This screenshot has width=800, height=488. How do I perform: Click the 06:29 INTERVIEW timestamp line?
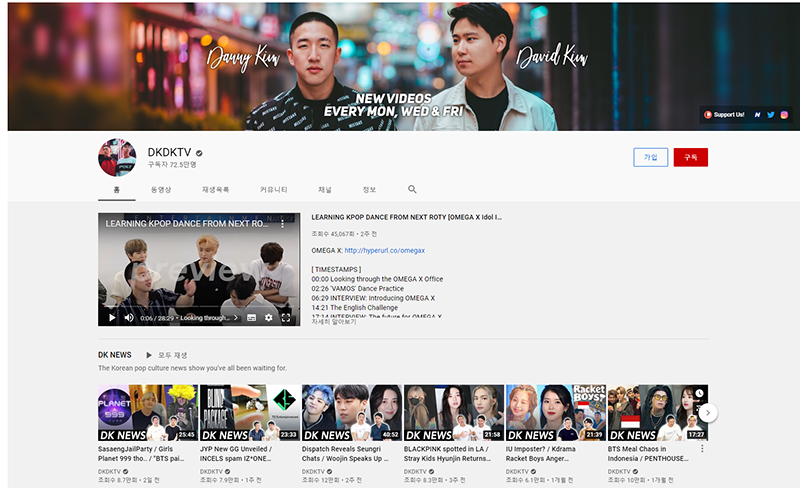coord(373,298)
